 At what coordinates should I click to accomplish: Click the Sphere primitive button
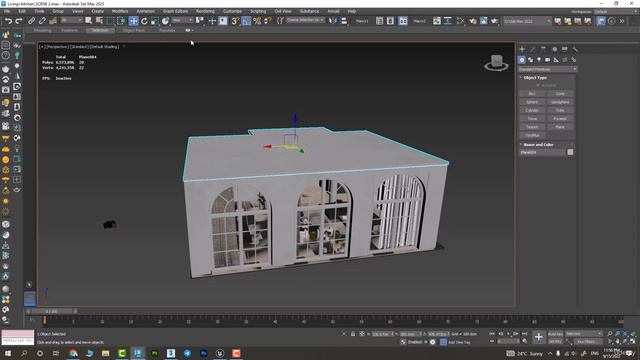[532, 102]
